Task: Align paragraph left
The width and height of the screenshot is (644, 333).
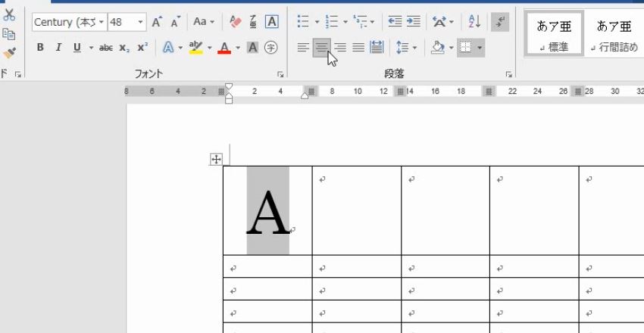Action: tap(303, 48)
